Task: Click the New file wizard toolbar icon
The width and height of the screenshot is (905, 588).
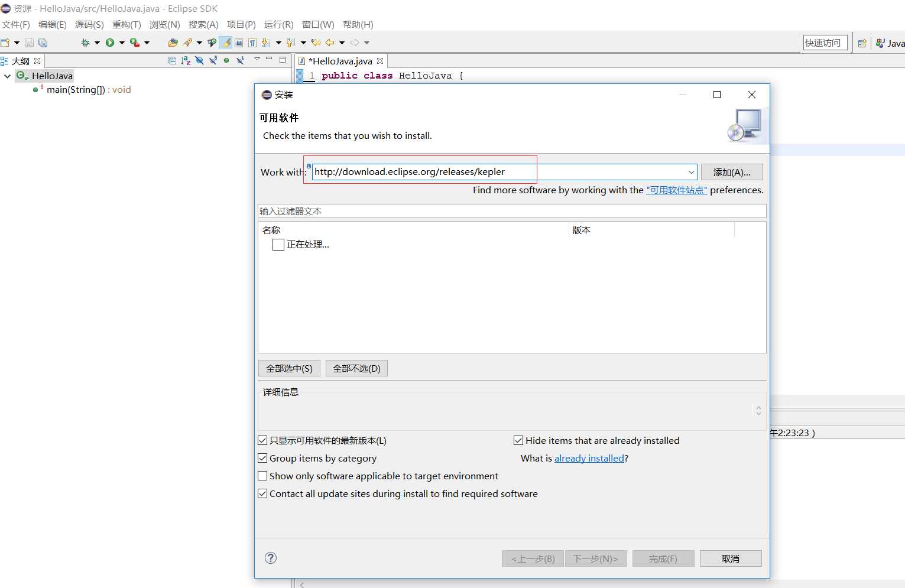Action: (x=5, y=43)
